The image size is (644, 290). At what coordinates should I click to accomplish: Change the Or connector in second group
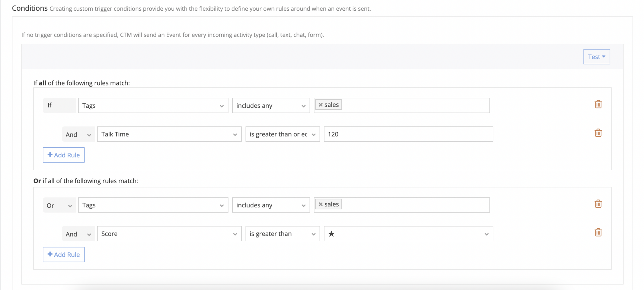point(59,205)
